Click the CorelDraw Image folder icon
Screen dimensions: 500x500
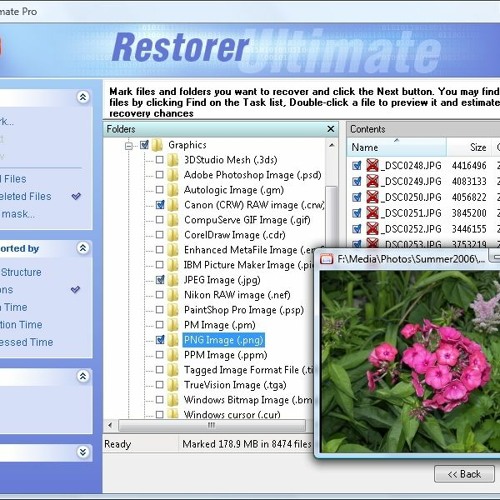[x=173, y=235]
